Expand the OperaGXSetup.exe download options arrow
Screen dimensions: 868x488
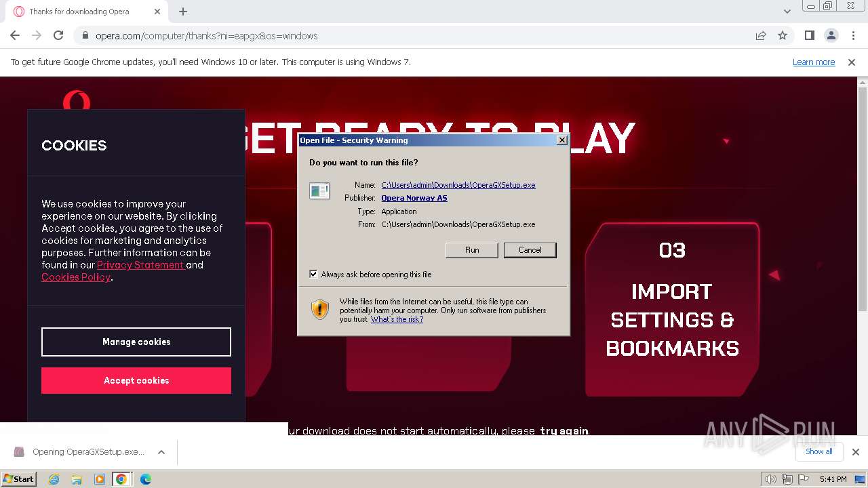tap(161, 452)
